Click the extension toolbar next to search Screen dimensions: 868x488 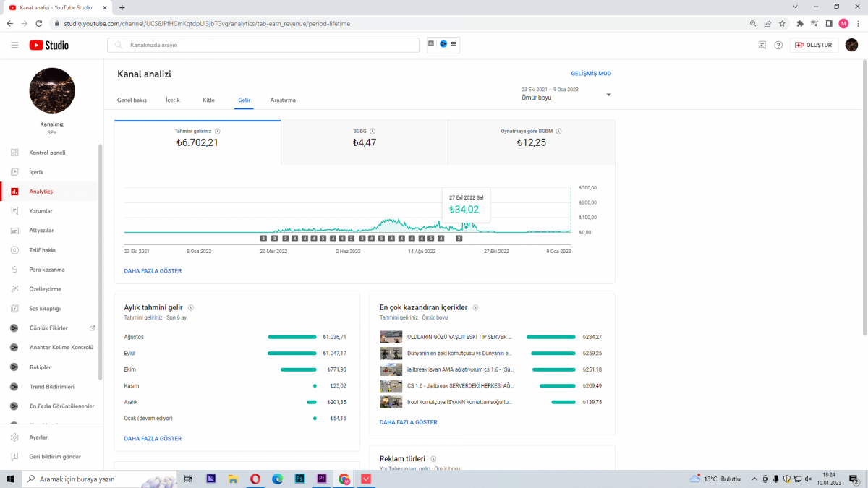[443, 45]
